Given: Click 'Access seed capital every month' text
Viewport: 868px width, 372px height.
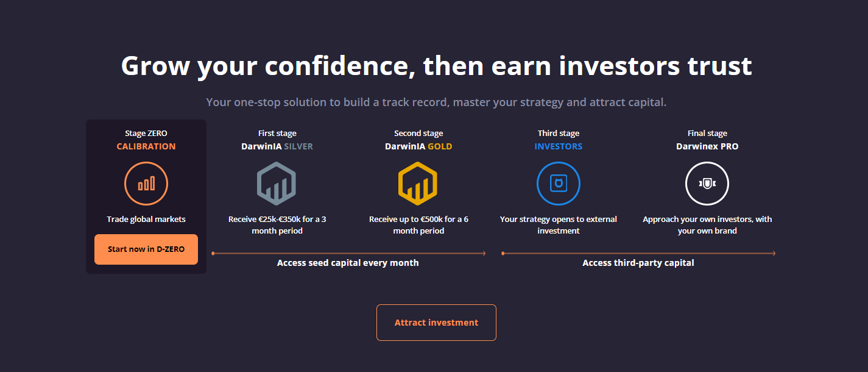Looking at the screenshot, I should 348,263.
